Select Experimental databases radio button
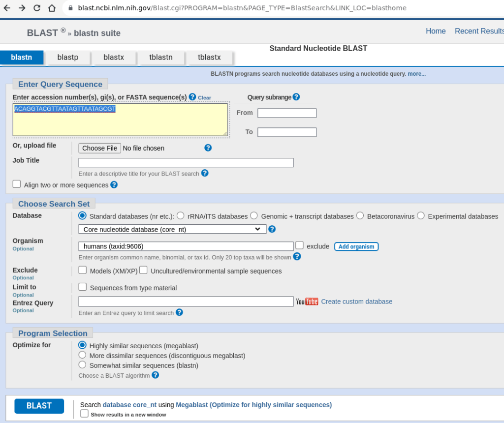Image resolution: width=504 pixels, height=423 pixels. tap(421, 215)
